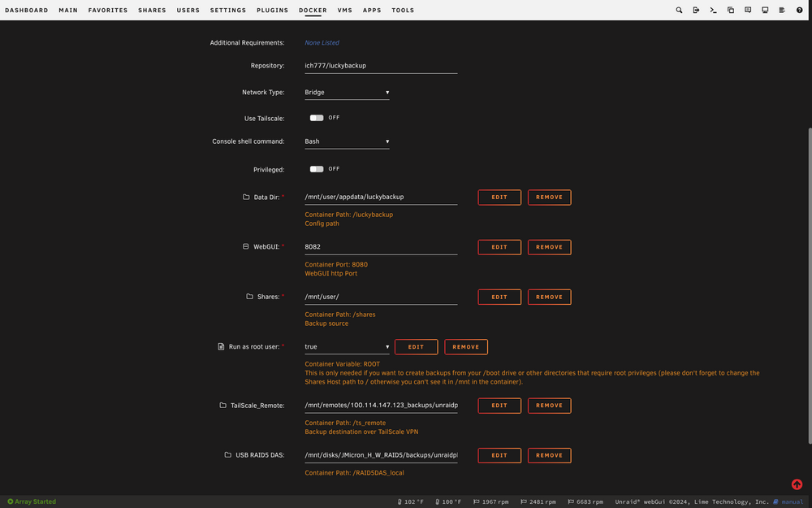
Task: Click Edit for WebGUI port
Action: coord(499,247)
